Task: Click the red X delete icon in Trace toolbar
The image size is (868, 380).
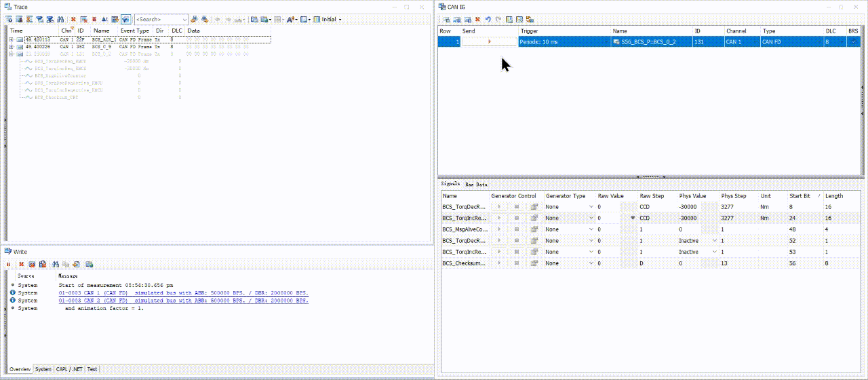Action: pos(73,19)
